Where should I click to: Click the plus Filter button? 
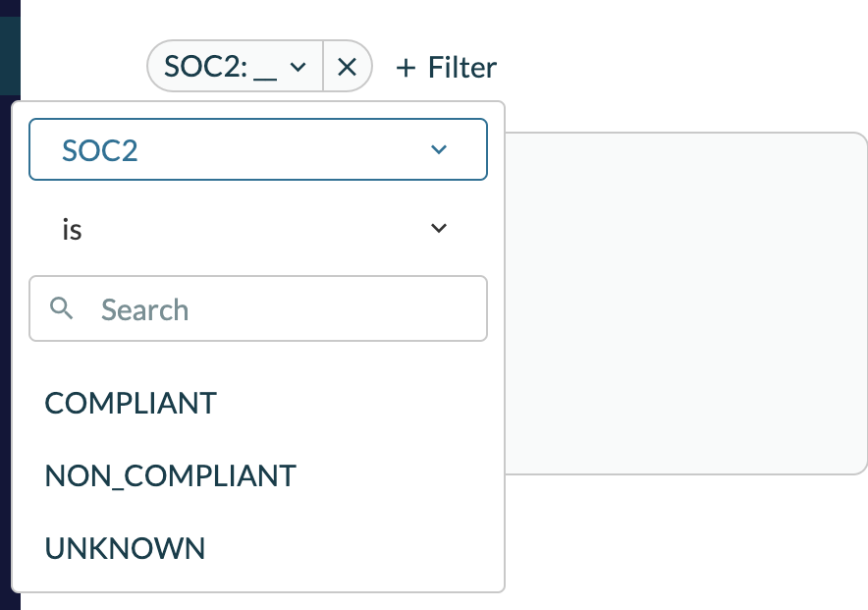pos(446,68)
